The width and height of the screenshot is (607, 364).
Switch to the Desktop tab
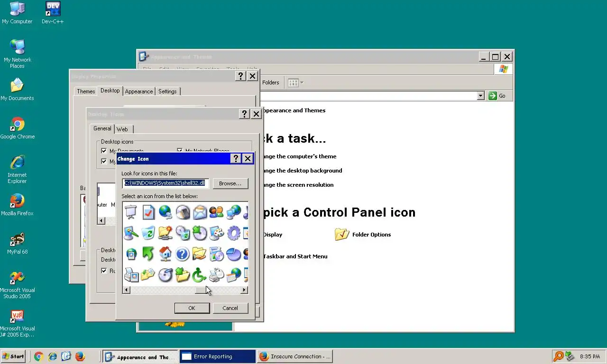tap(110, 91)
